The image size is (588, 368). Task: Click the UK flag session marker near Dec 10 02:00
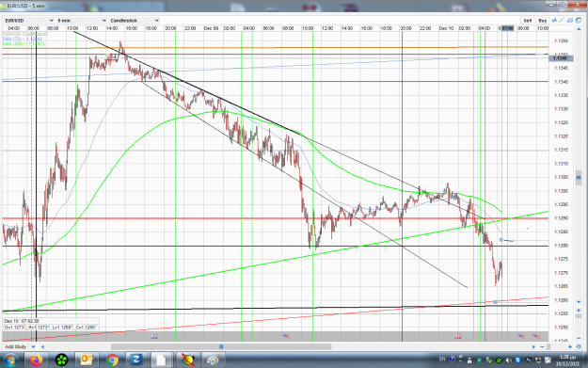[x=457, y=336]
